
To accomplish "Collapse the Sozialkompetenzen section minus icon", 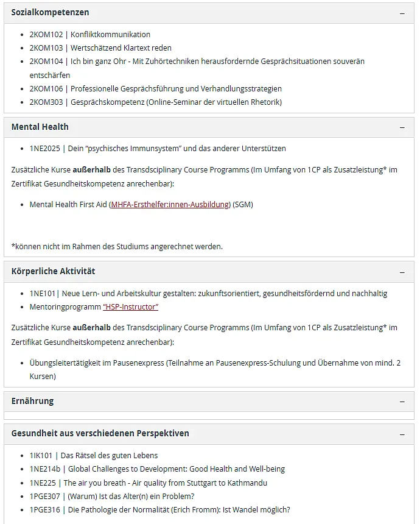I will pos(402,13).
